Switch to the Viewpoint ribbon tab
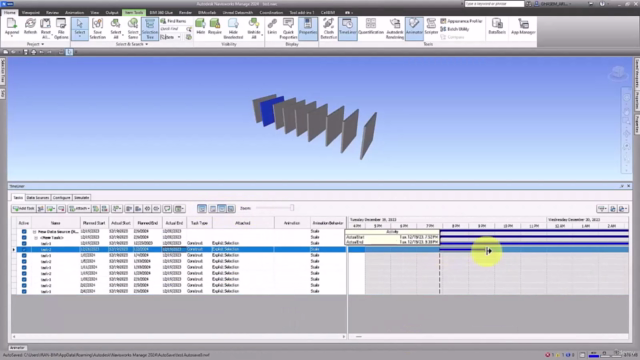 tap(31, 13)
